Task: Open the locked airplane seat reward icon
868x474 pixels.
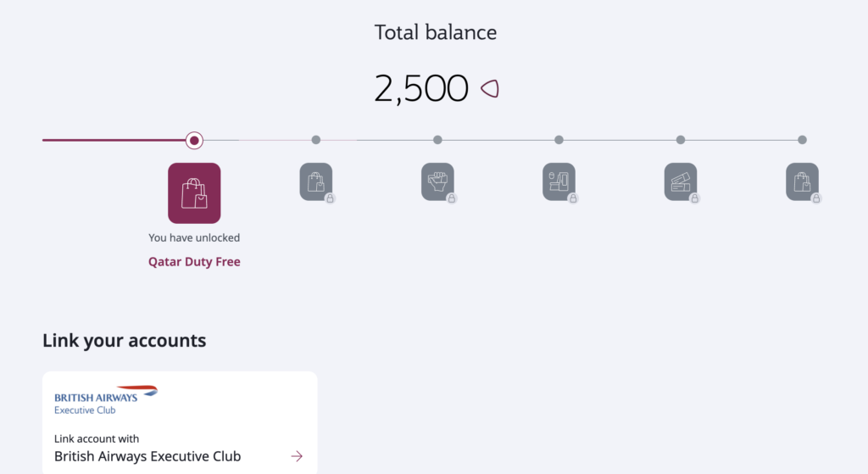Action: tap(559, 181)
